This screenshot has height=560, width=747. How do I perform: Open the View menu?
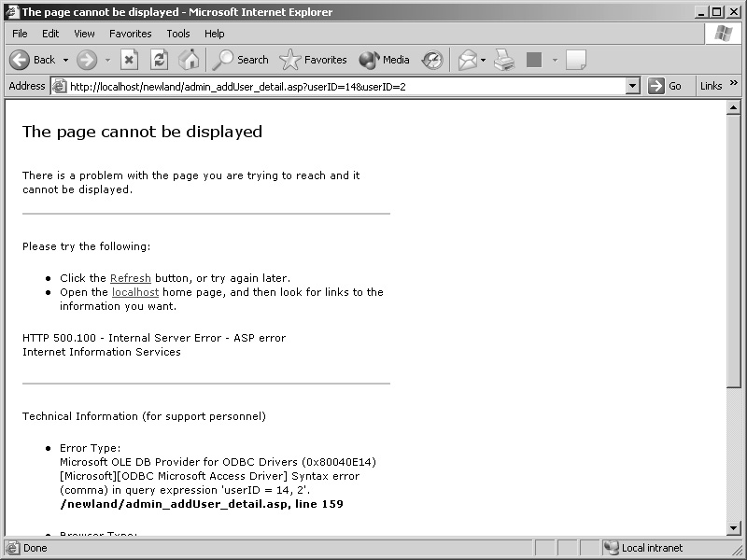pyautogui.click(x=84, y=34)
